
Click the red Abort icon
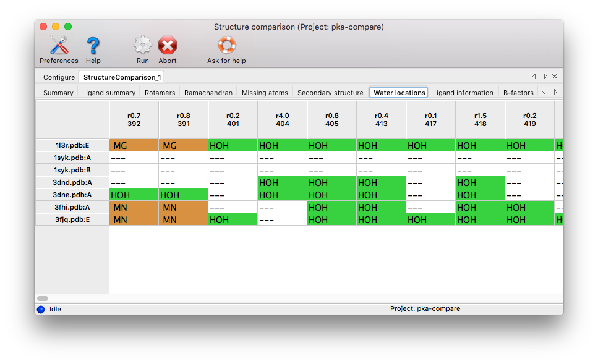[168, 46]
